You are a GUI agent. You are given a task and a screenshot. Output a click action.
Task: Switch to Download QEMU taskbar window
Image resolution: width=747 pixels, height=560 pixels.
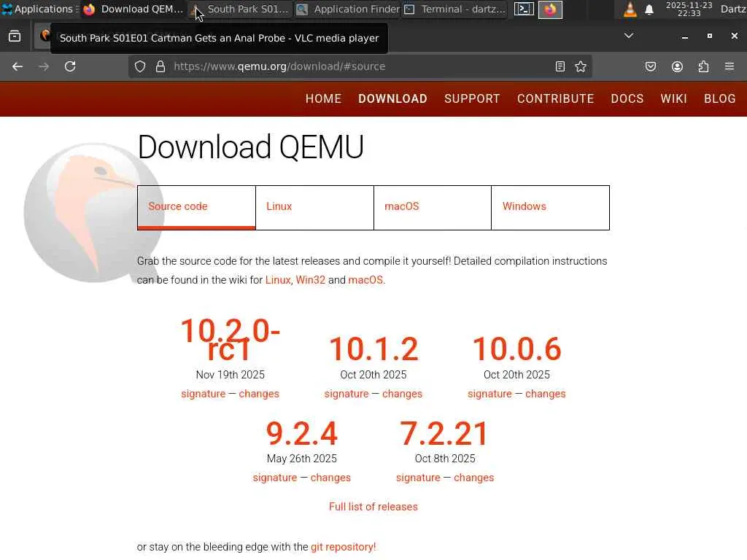click(134, 9)
